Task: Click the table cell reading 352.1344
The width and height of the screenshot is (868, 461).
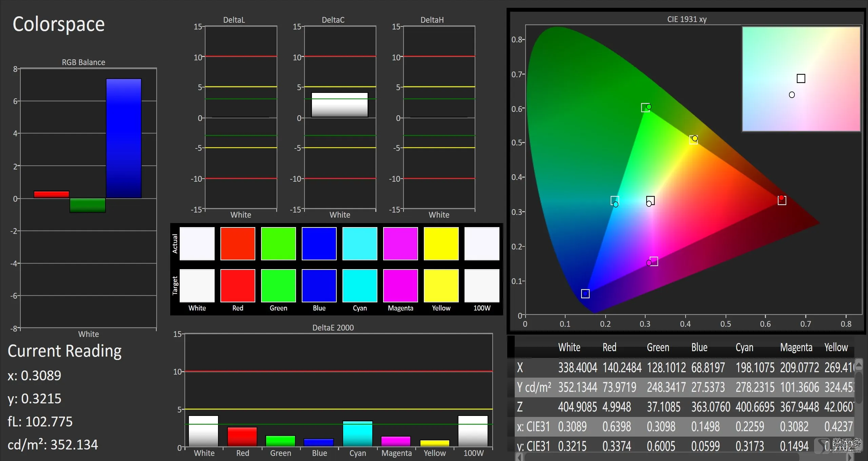Action: [x=577, y=387]
